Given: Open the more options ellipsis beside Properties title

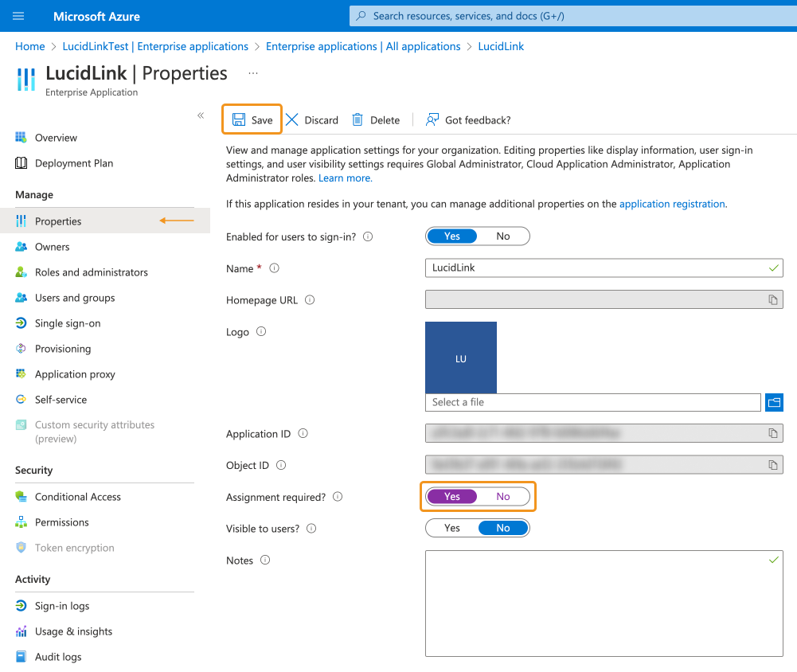Looking at the screenshot, I should click(x=253, y=73).
